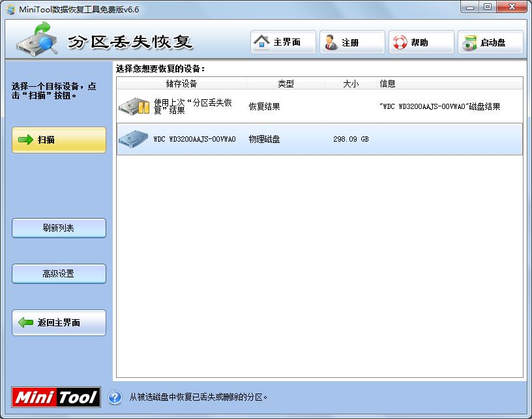Viewport: 532px width, 419px height.
Task: Open 帮助 help from the toolbar
Action: [421, 42]
